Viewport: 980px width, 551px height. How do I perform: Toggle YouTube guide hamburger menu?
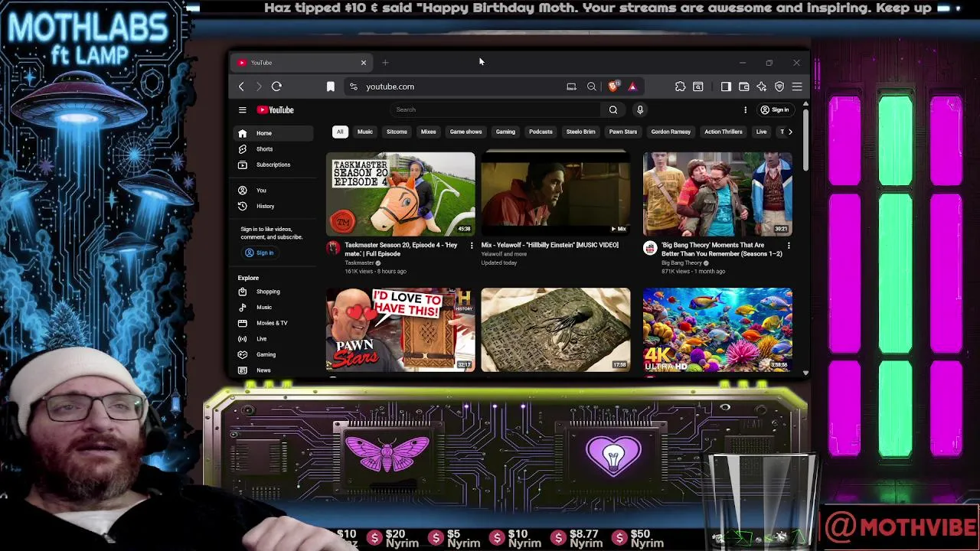(x=242, y=109)
